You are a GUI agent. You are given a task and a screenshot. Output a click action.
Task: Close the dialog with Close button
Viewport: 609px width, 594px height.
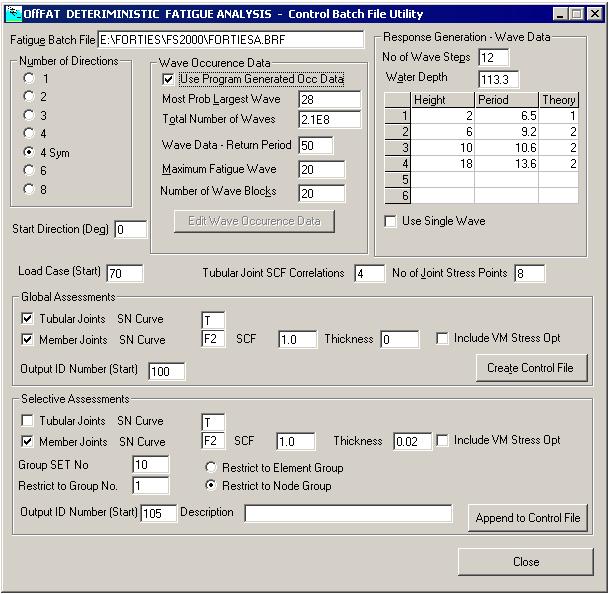526,562
